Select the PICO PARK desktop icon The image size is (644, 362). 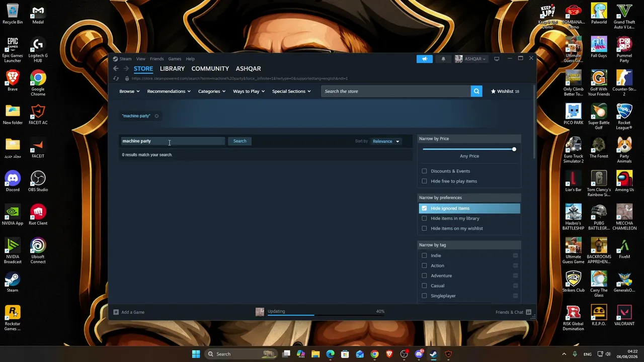click(x=573, y=114)
